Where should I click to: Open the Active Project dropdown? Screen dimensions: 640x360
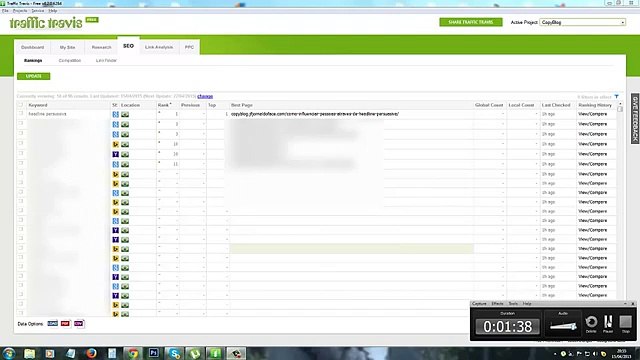pyautogui.click(x=582, y=22)
